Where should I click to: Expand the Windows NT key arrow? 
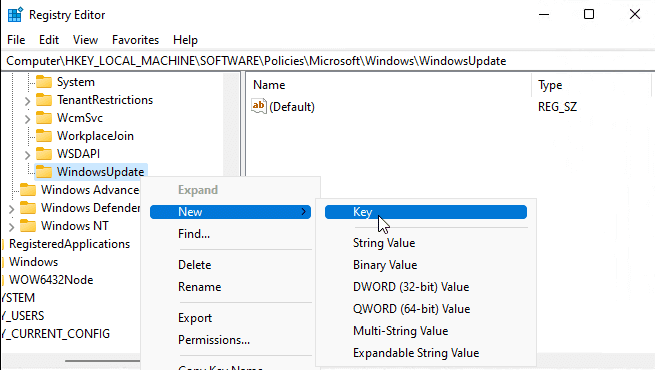tap(12, 227)
